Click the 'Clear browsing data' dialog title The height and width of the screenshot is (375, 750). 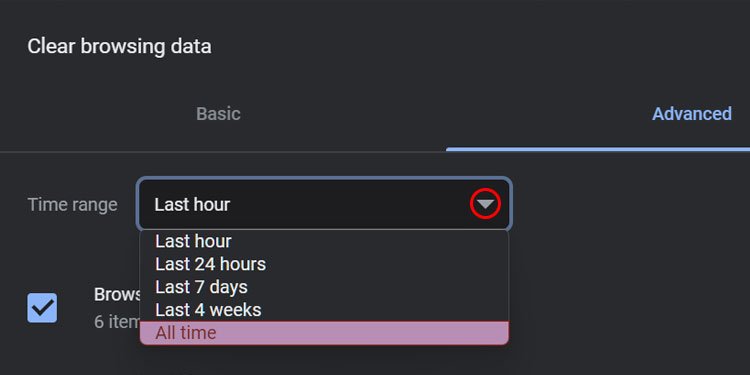(x=119, y=46)
